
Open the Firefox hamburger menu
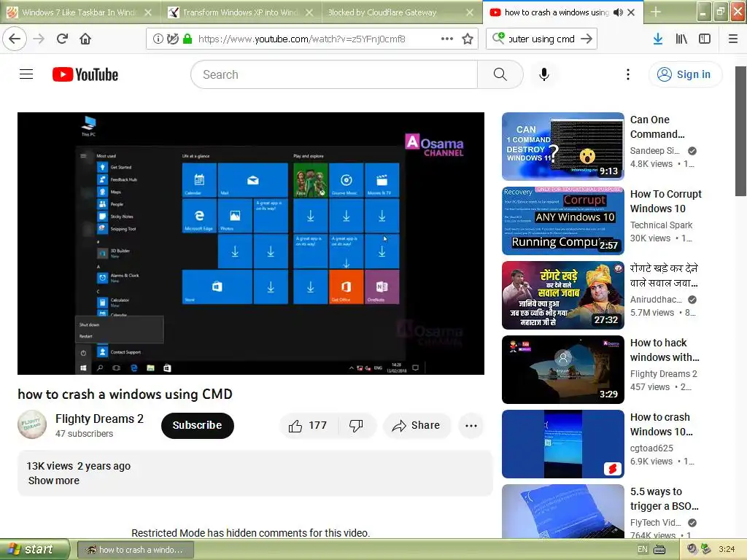(x=733, y=39)
